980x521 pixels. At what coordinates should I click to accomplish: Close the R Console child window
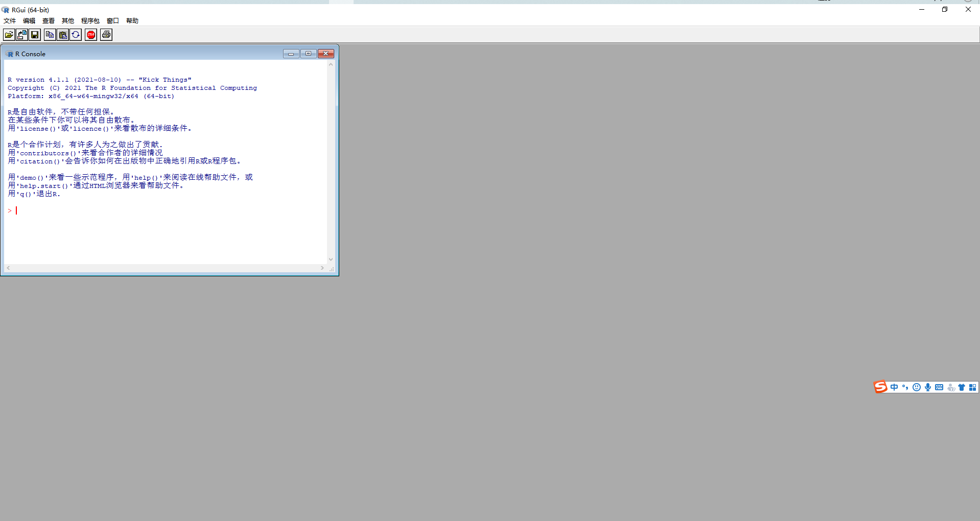coord(326,54)
